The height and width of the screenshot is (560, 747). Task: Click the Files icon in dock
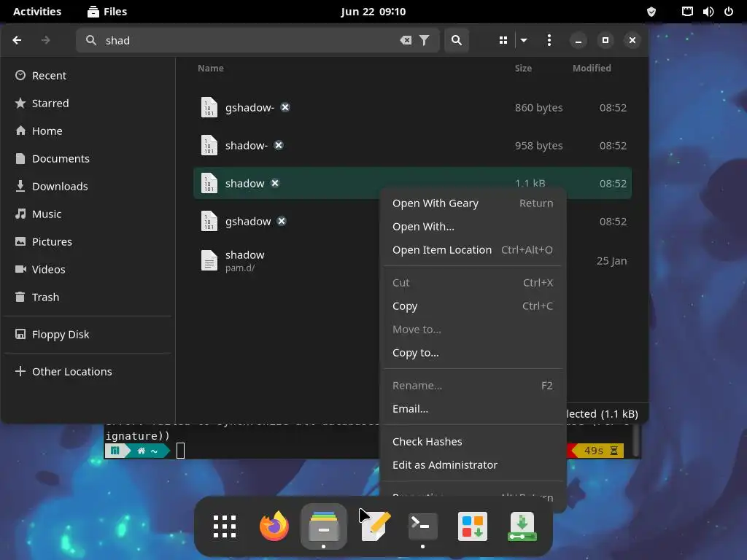coord(324,526)
